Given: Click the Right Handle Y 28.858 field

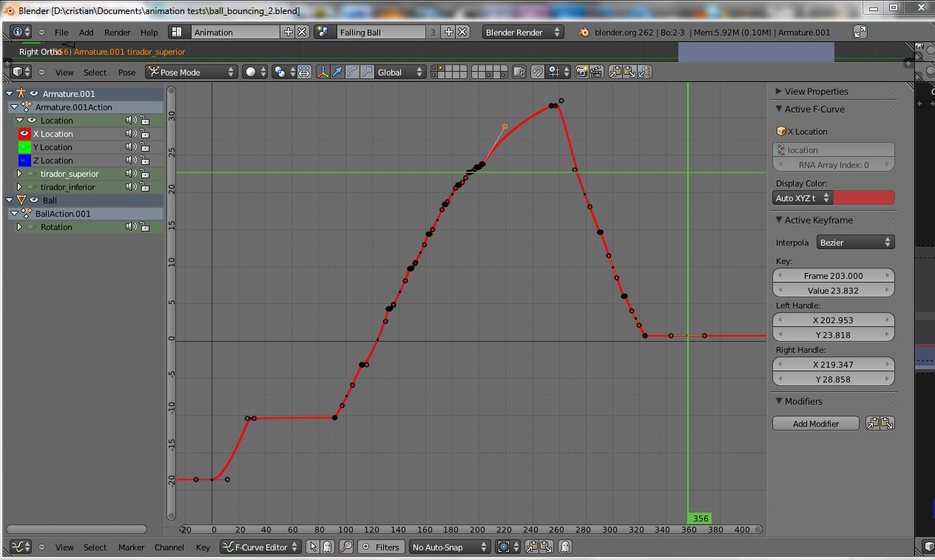Looking at the screenshot, I should point(834,379).
